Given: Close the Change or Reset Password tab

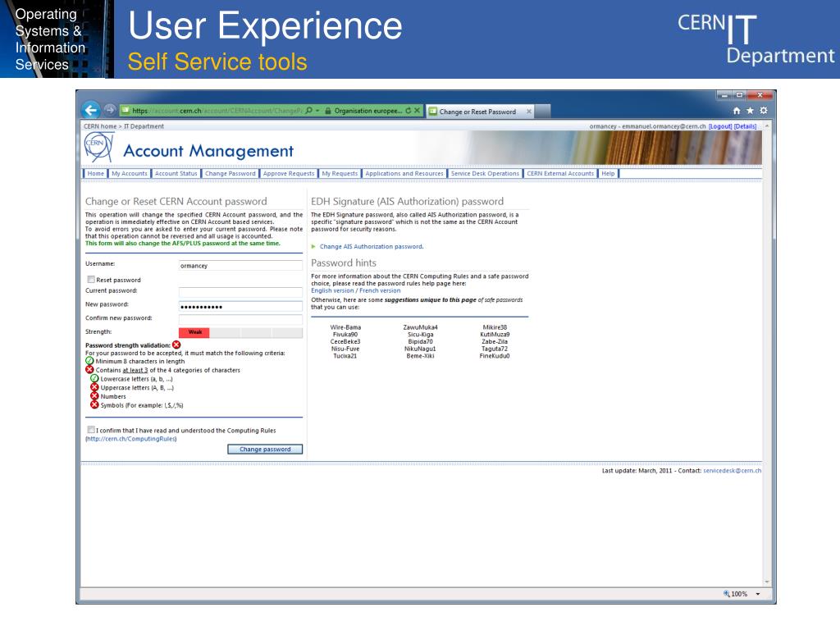Looking at the screenshot, I should pyautogui.click(x=529, y=112).
